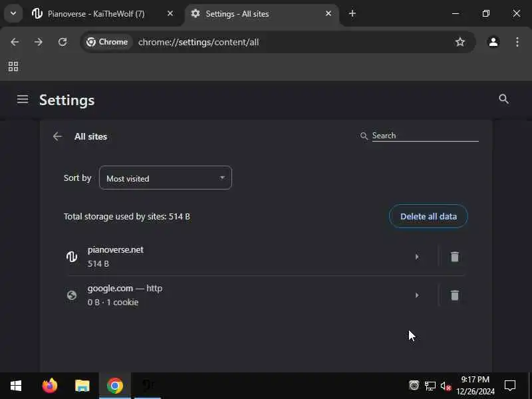Screen dimensions: 532x399
Task: Navigate forward with browser forward arrow
Action: click(x=39, y=42)
